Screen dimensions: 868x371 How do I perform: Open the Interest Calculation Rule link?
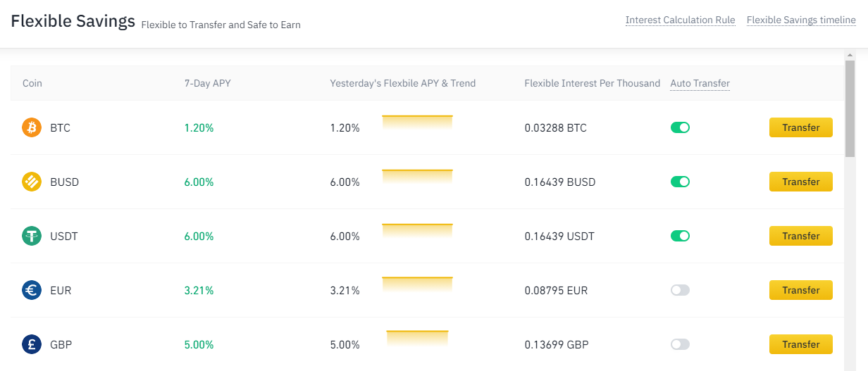(680, 20)
